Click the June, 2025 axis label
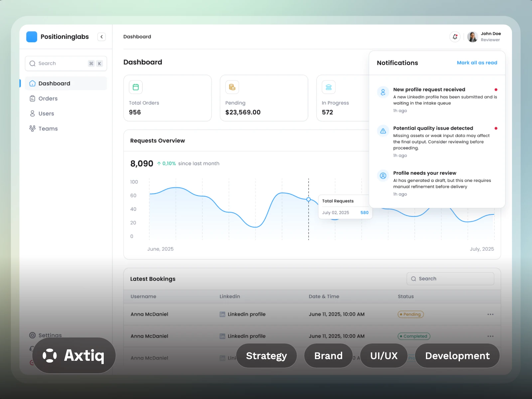 point(160,249)
